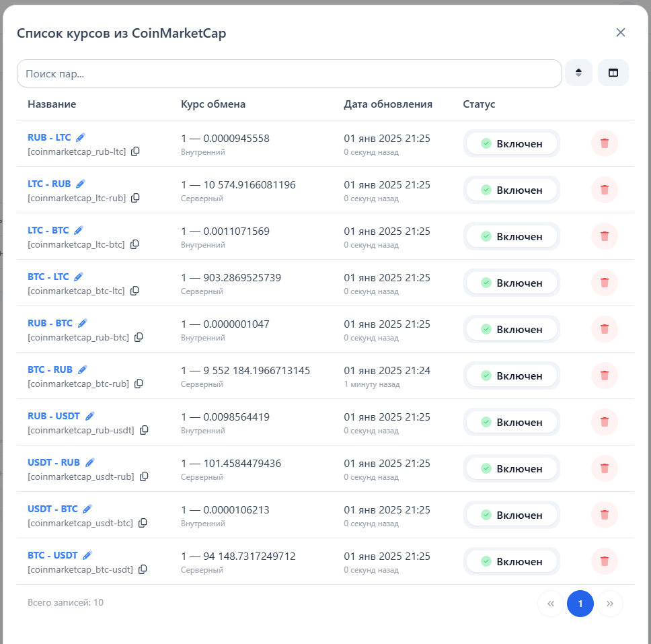Copy the coinmarketcap_btc-usdt identifier
Image resolution: width=651 pixels, height=644 pixels.
143,569
